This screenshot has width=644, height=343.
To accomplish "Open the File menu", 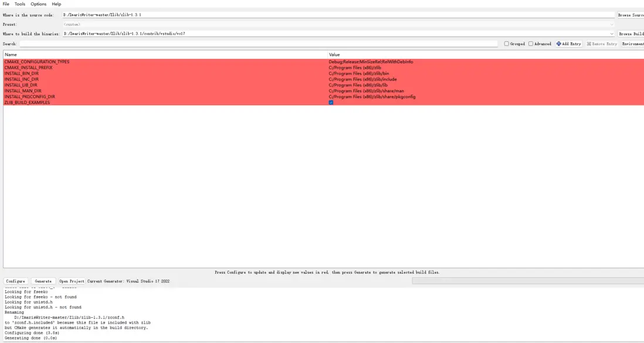I will 6,4.
